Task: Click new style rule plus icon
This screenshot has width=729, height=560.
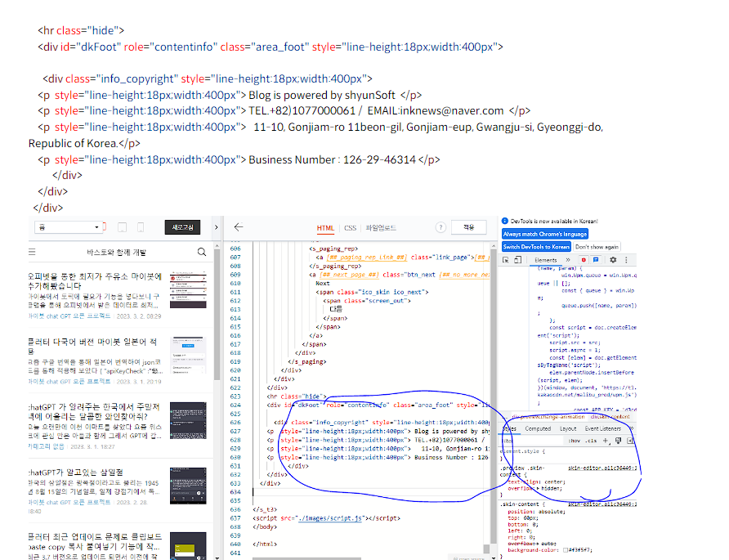Action: tap(606, 441)
